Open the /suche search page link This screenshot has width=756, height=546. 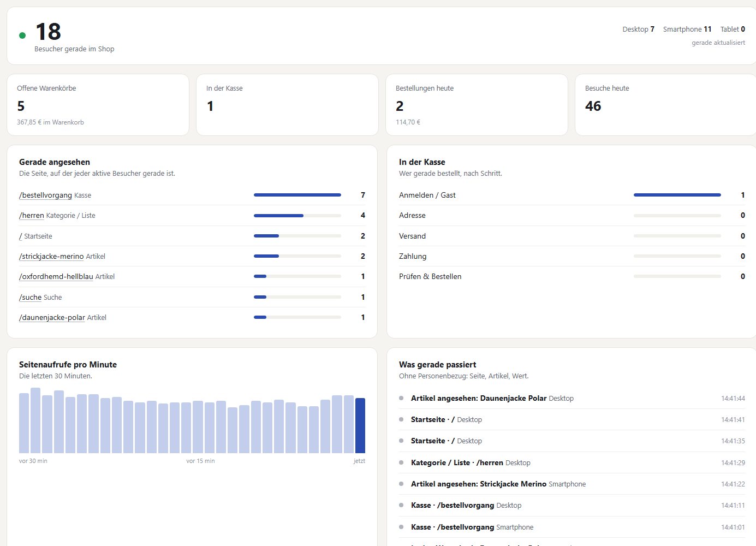[x=30, y=298]
